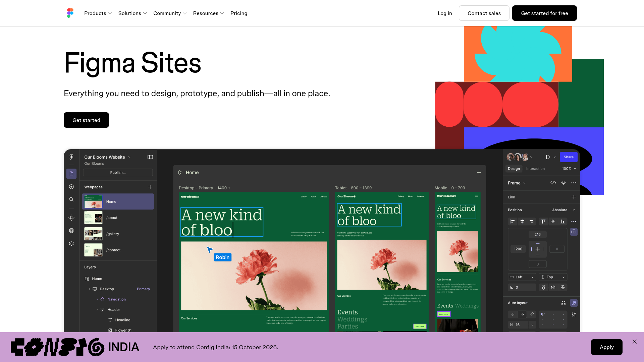The width and height of the screenshot is (644, 362).
Task: Click the code view icon beside Frame
Action: (x=553, y=183)
